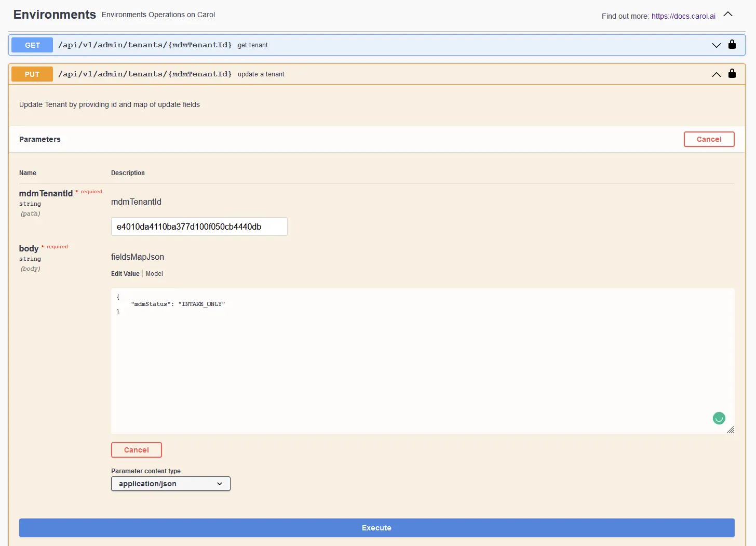Click the lock icon on the PUT update a tenant row

tap(732, 73)
